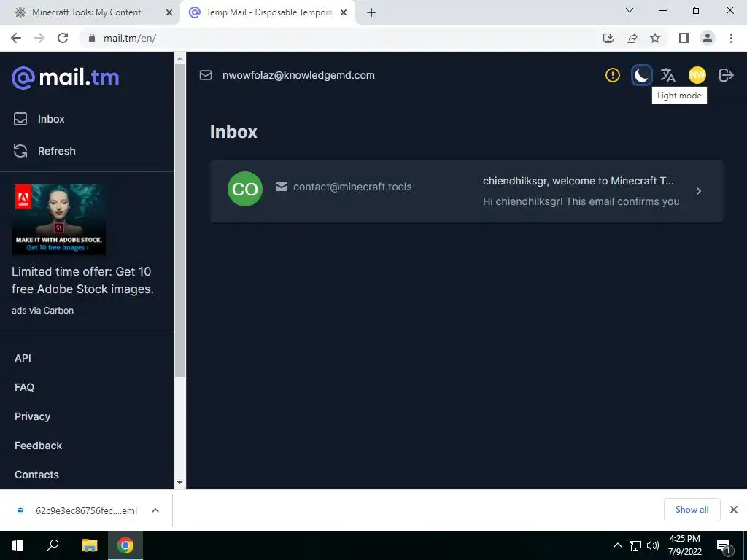Click the Inbox tray icon in the sidebar
The height and width of the screenshot is (560, 747).
[x=20, y=119]
